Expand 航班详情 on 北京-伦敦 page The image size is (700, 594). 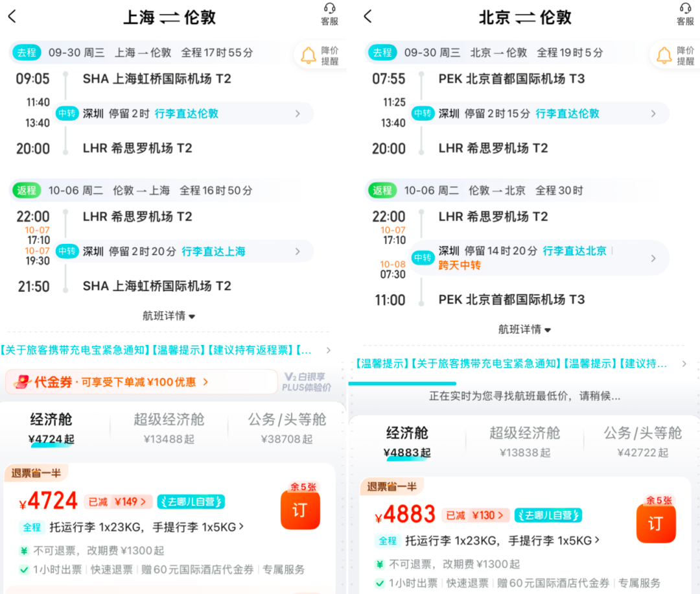[x=524, y=329]
